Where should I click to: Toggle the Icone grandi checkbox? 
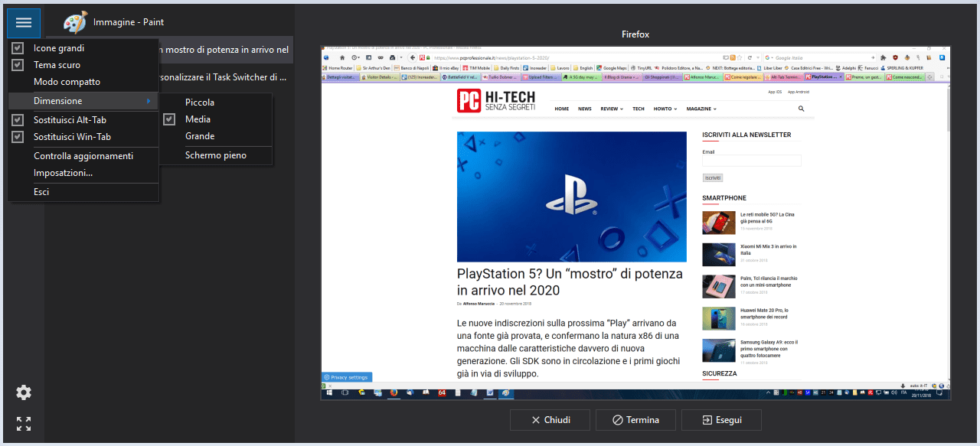[x=58, y=48]
